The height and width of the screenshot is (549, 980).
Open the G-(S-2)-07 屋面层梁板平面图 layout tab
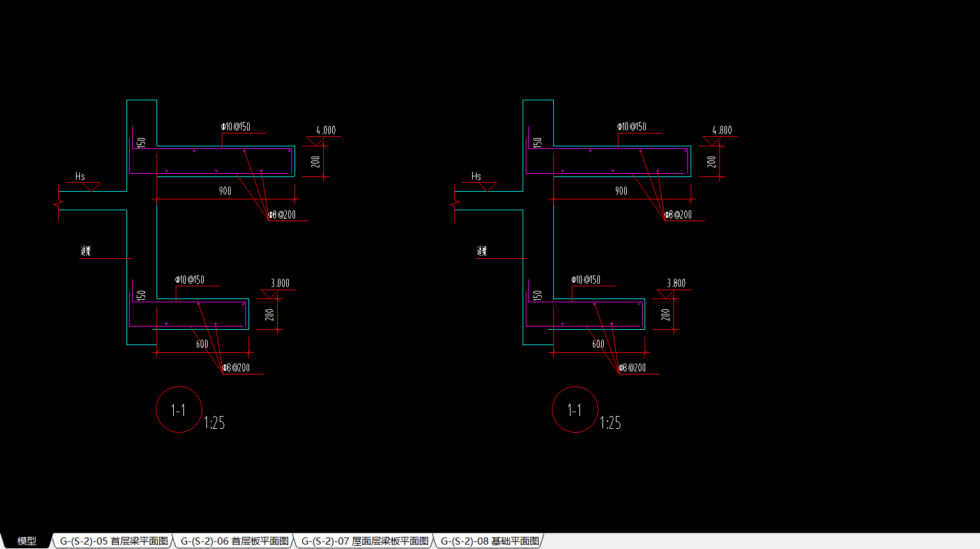click(x=365, y=541)
